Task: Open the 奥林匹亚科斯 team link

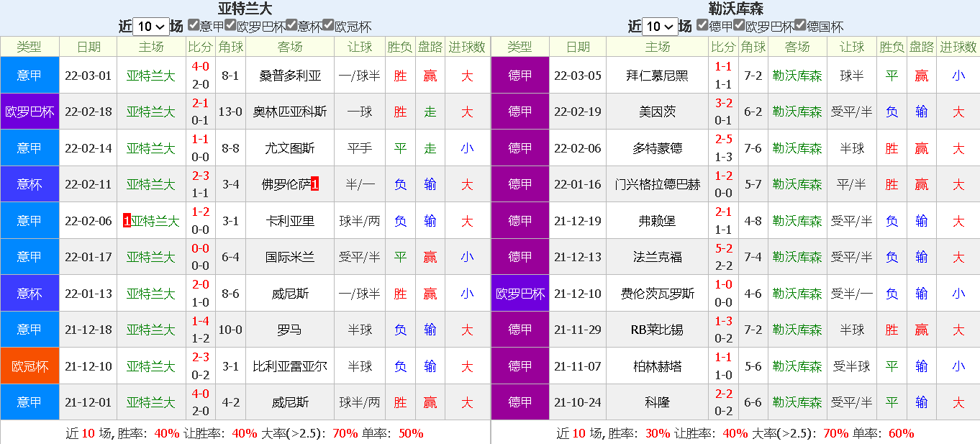Action: pyautogui.click(x=290, y=112)
